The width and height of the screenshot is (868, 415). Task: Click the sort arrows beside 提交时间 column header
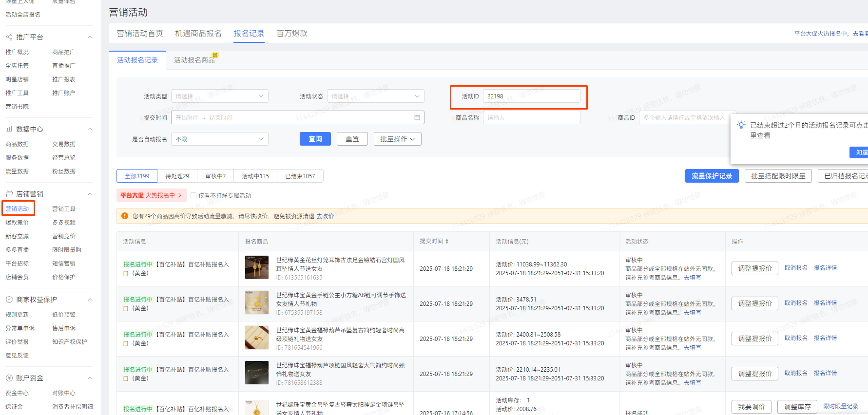447,241
